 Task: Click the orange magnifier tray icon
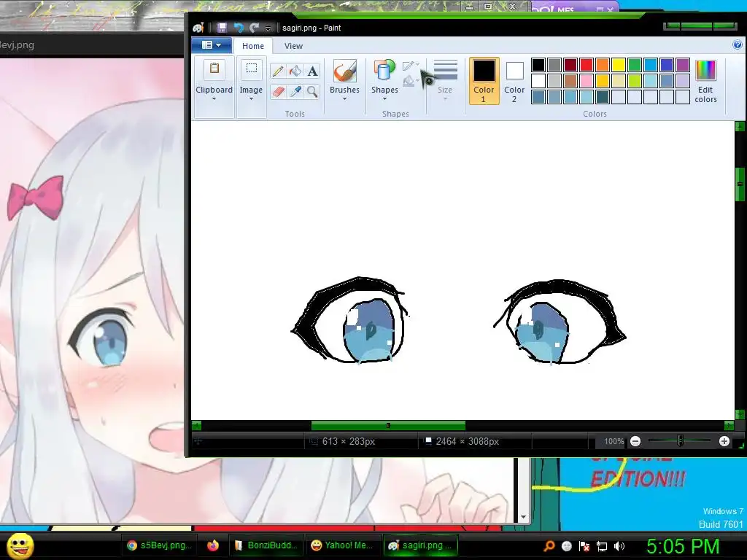click(x=549, y=546)
